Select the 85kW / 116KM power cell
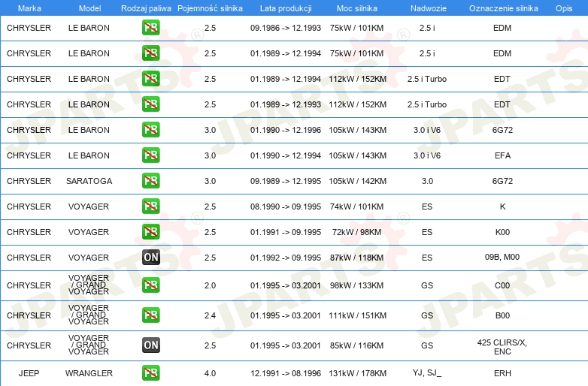This screenshot has height=386, width=588. click(x=356, y=345)
